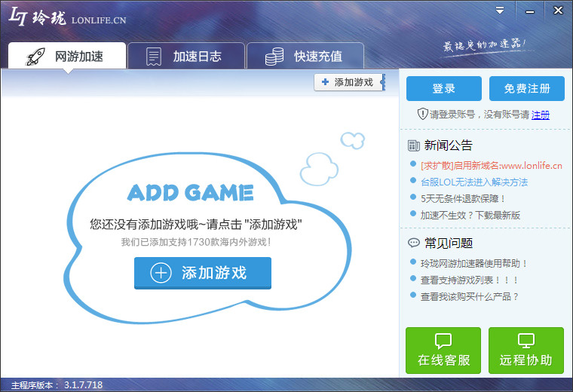Click the plus icon beside top 添加游戏
573x392 pixels.
click(325, 82)
